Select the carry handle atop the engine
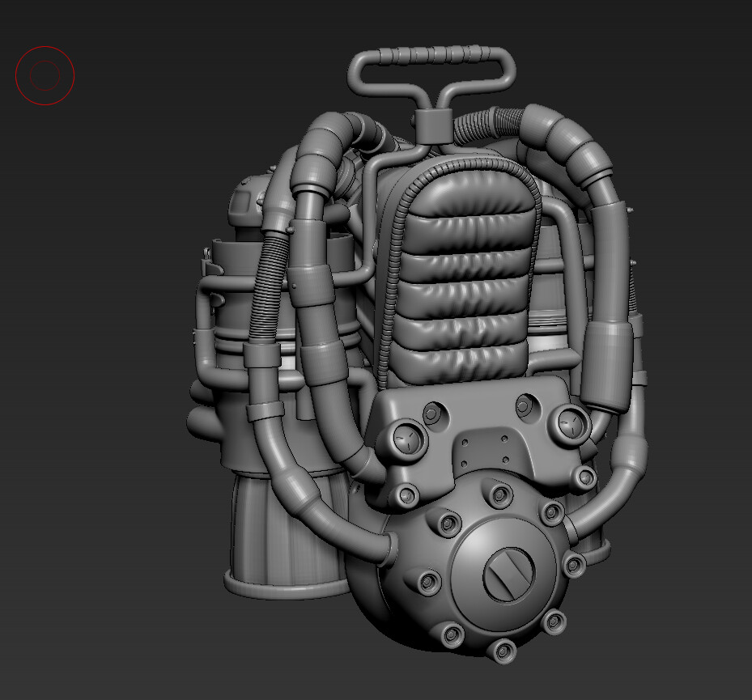 (433, 61)
